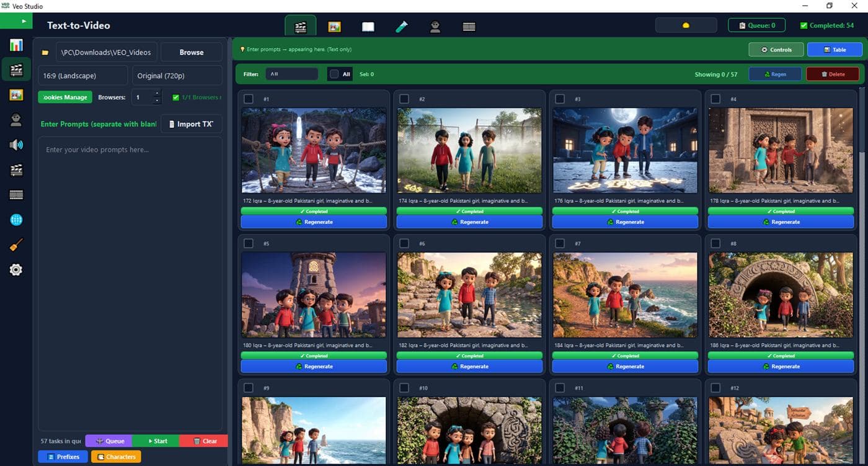The height and width of the screenshot is (466, 868).
Task: Decrease Browsers count with down arrow
Action: tap(157, 101)
